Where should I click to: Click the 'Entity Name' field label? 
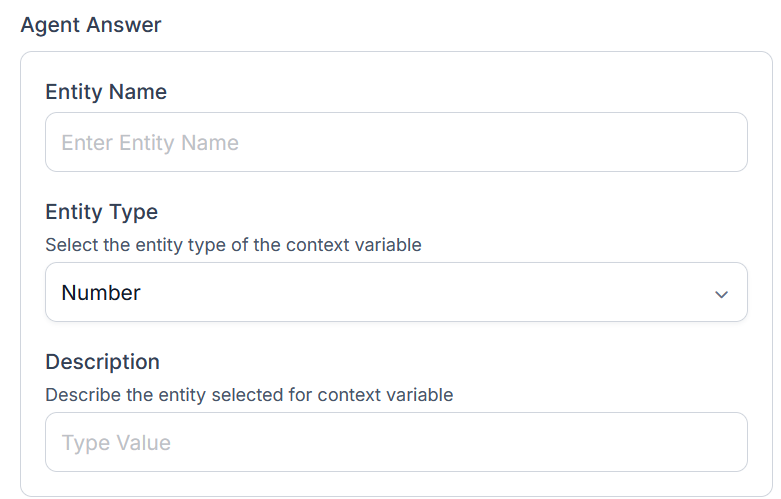coord(106,92)
